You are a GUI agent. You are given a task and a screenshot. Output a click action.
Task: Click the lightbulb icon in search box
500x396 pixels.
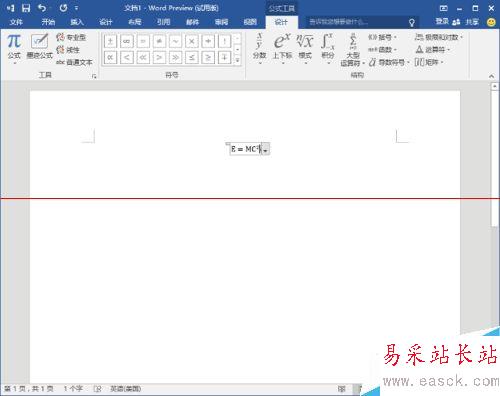[412, 22]
